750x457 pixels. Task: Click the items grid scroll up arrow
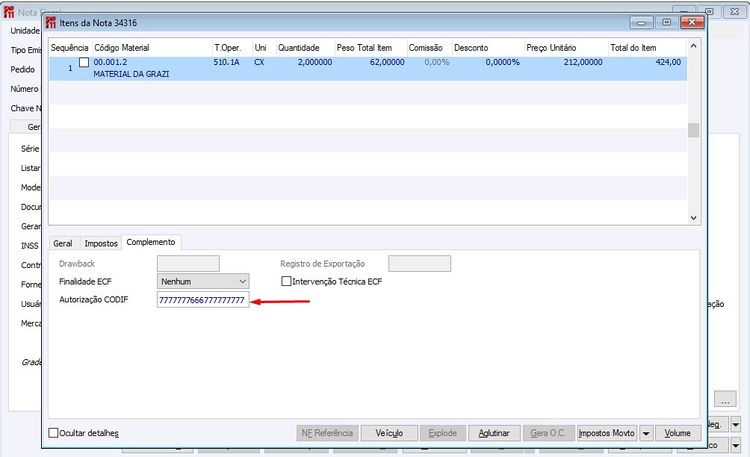point(693,46)
